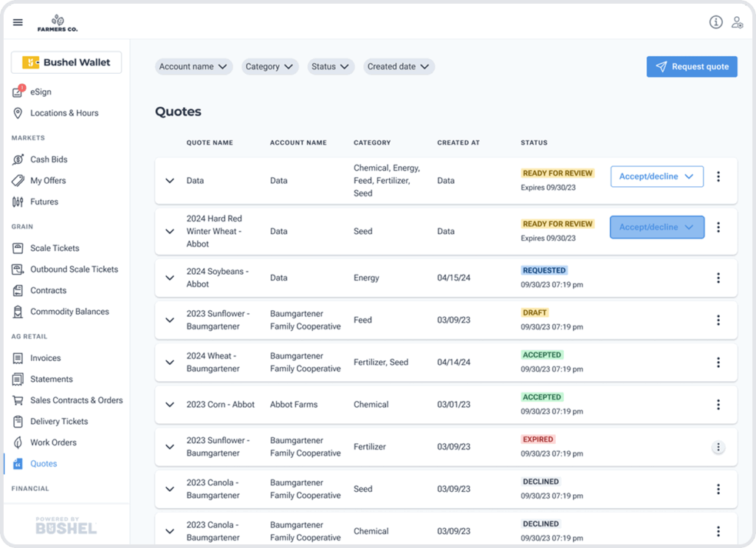Screen dimensions: 756x548
Task: Open Locations & Hours page
Action: pyautogui.click(x=64, y=113)
